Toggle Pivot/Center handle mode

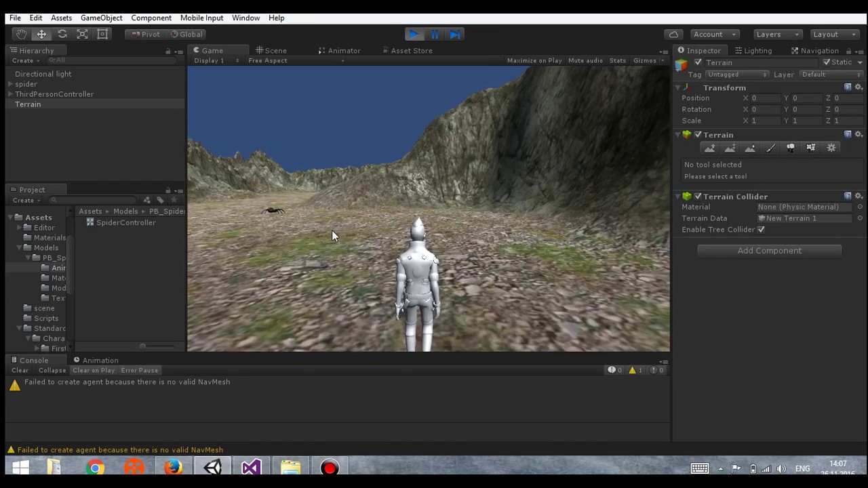tap(145, 34)
